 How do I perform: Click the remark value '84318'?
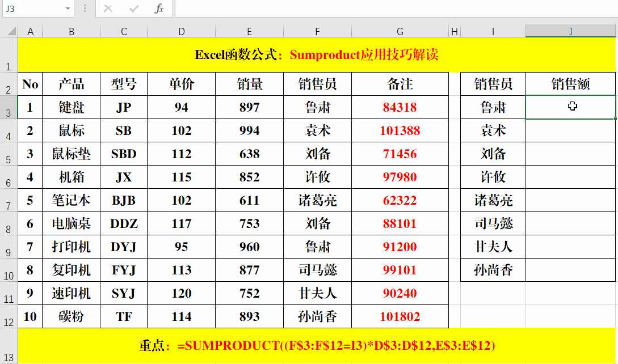point(400,107)
